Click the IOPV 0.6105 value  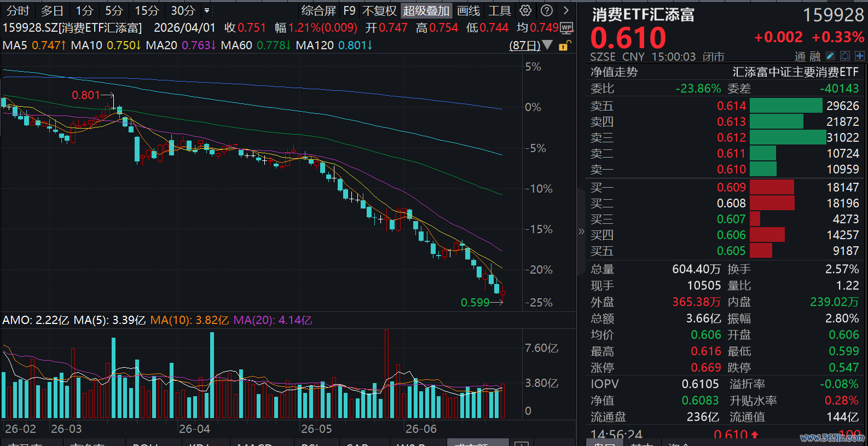pyautogui.click(x=701, y=384)
